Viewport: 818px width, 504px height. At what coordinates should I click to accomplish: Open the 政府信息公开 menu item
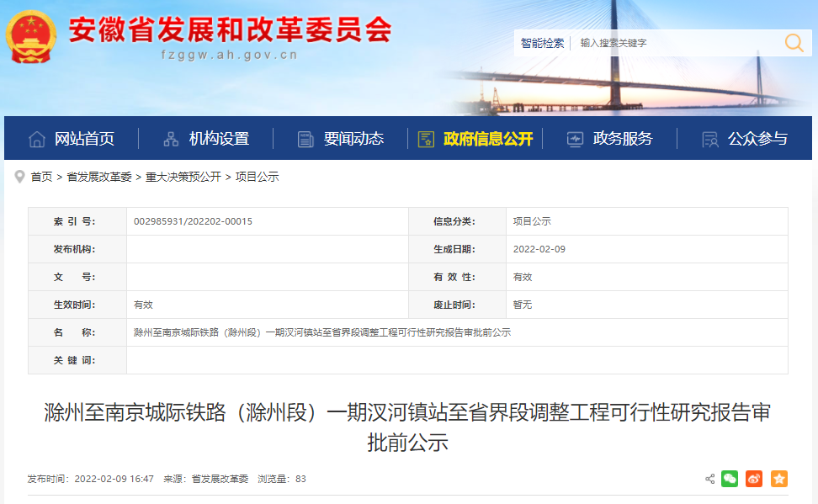[488, 139]
